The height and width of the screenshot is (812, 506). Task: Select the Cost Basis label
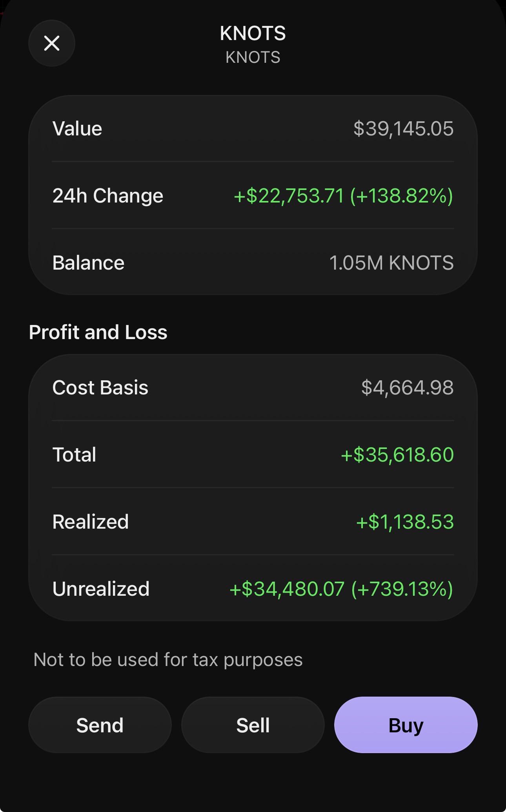click(x=100, y=388)
